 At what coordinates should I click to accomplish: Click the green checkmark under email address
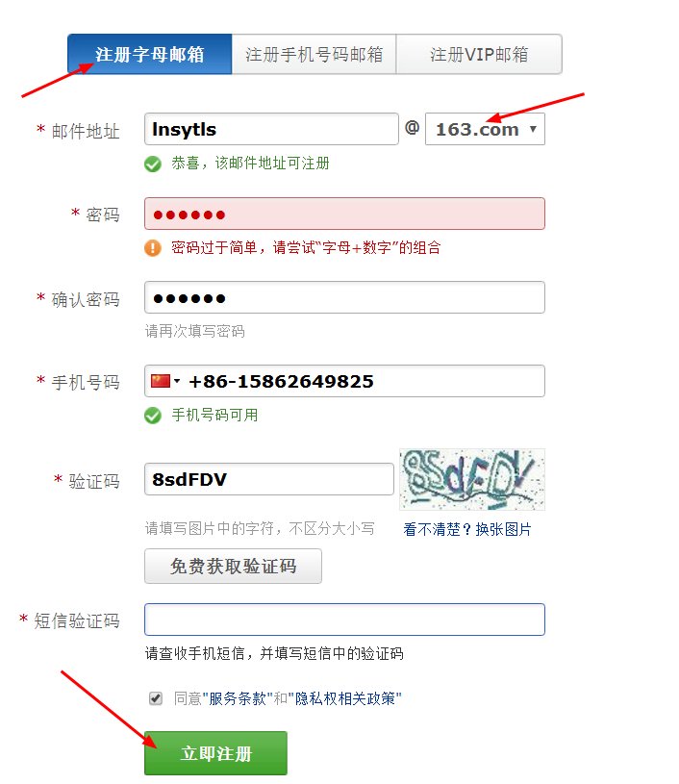click(153, 164)
